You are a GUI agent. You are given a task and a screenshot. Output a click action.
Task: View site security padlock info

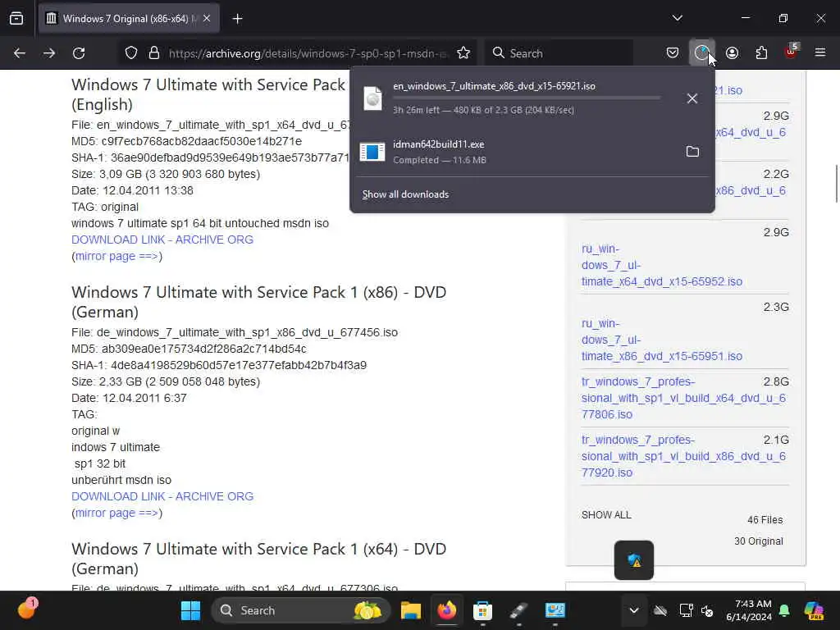click(x=154, y=53)
